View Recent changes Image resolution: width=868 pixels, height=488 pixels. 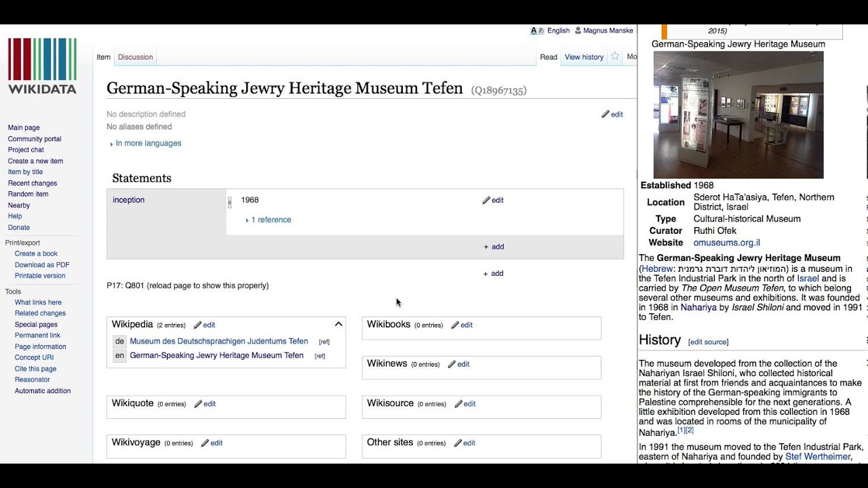tap(33, 183)
